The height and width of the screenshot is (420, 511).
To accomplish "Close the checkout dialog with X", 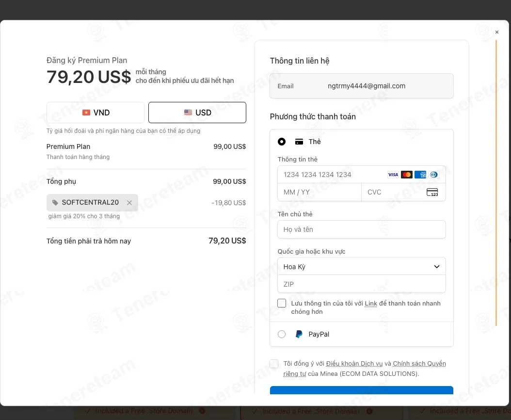I will point(496,32).
